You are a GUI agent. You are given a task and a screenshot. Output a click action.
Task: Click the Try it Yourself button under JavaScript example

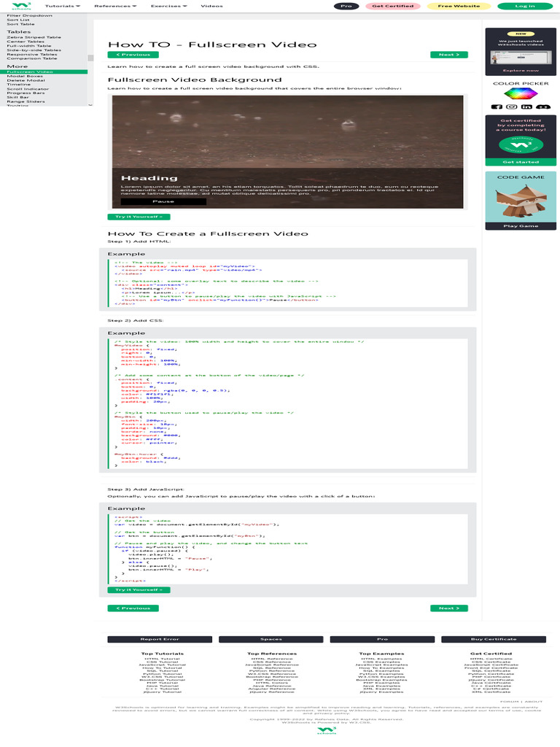pyautogui.click(x=139, y=589)
